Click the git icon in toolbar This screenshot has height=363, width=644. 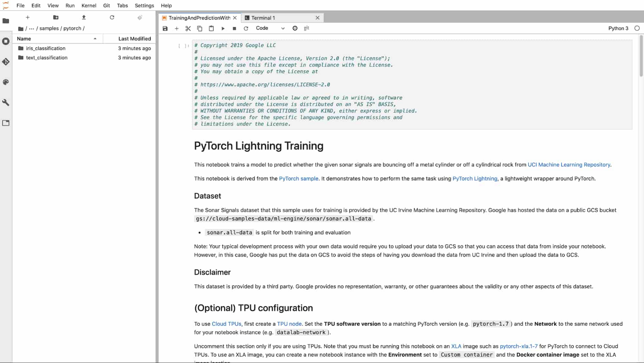307,28
